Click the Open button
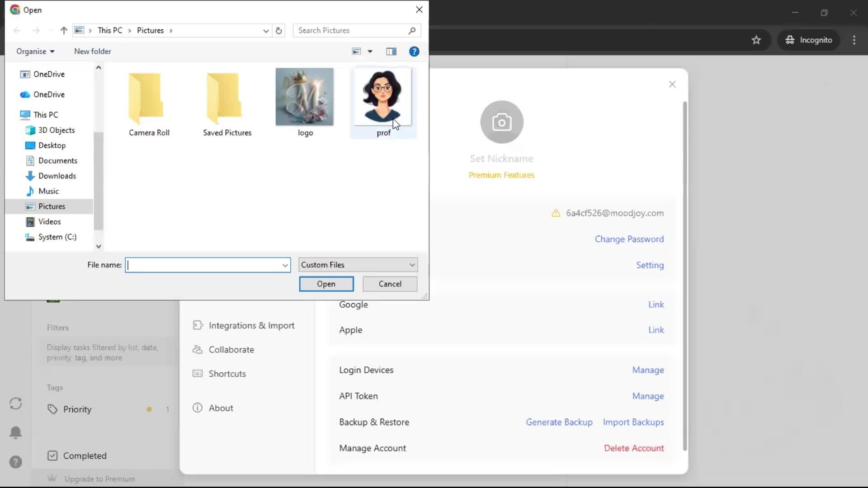 (x=326, y=284)
